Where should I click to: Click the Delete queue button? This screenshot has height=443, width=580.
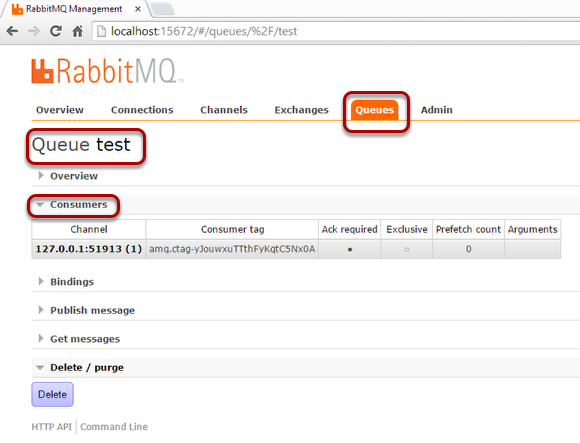click(x=53, y=395)
